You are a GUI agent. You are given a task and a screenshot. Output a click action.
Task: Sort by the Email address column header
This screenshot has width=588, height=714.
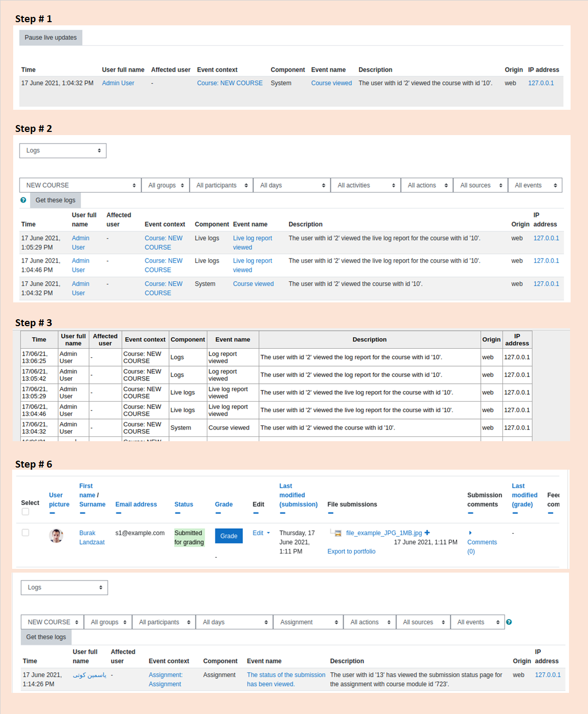pos(136,504)
